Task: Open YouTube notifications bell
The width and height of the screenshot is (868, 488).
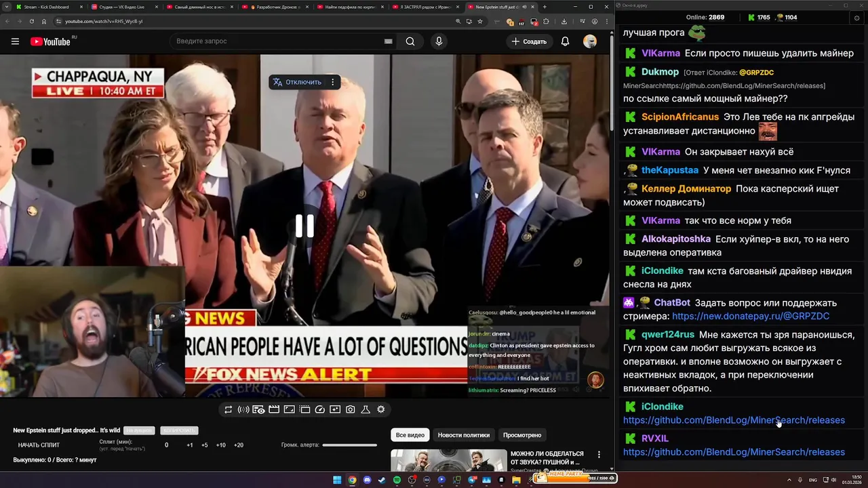Action: point(565,41)
